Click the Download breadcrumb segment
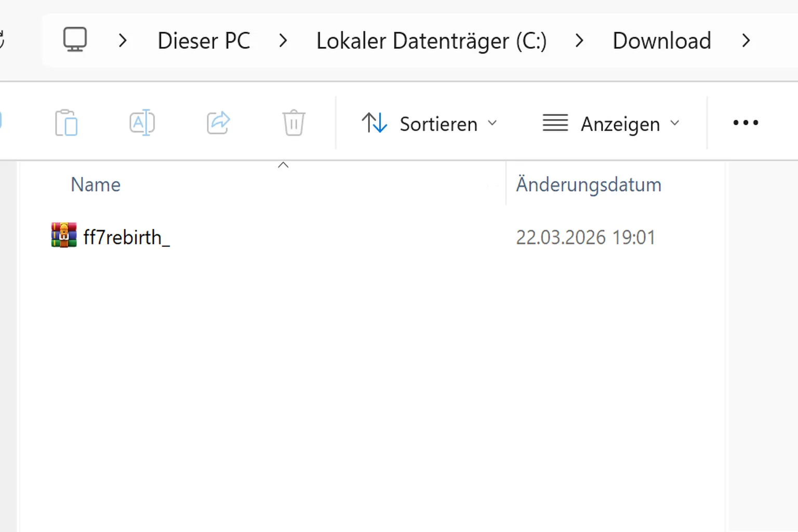Viewport: 798px width, 532px height. point(662,41)
